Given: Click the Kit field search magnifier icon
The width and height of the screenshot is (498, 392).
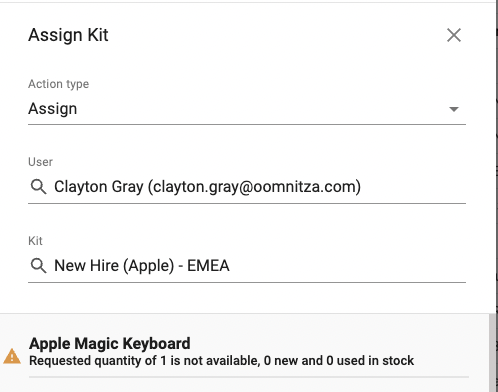Looking at the screenshot, I should [x=38, y=266].
